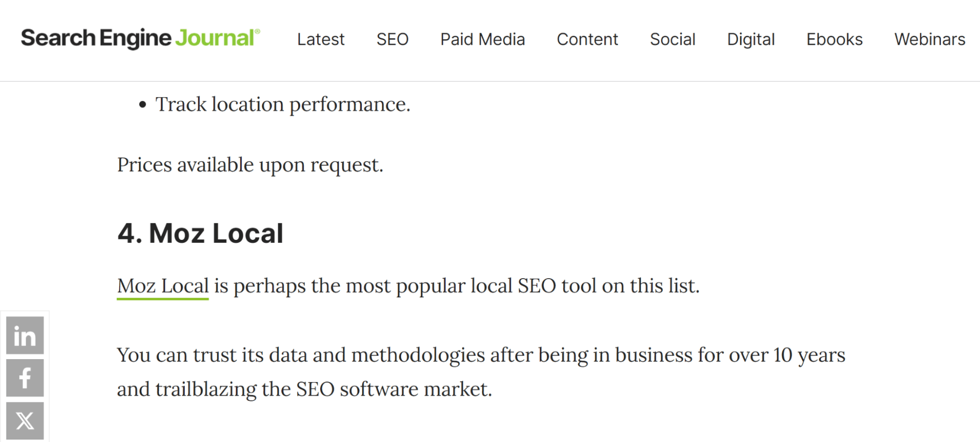Click the "Prices available upon request" sentence

250,165
